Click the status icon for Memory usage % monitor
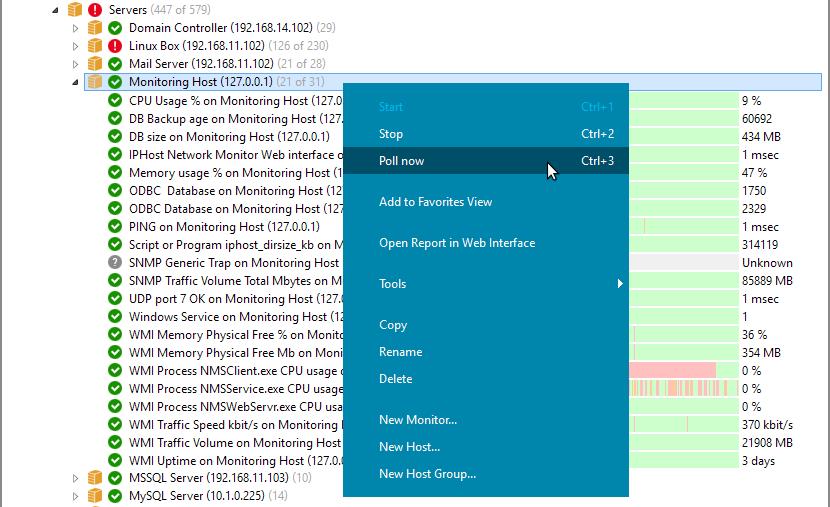The image size is (830, 507). pyautogui.click(x=115, y=173)
